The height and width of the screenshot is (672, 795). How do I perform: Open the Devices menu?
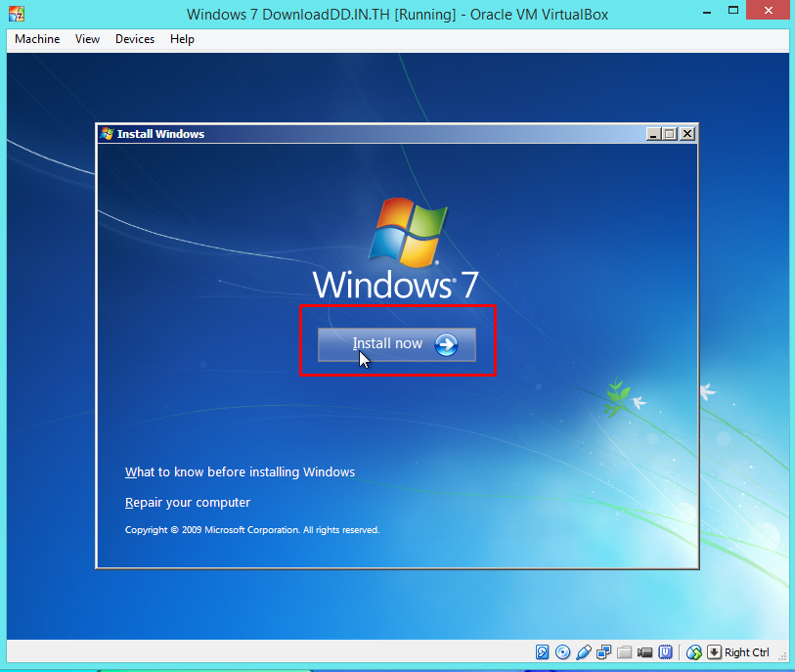pos(135,39)
